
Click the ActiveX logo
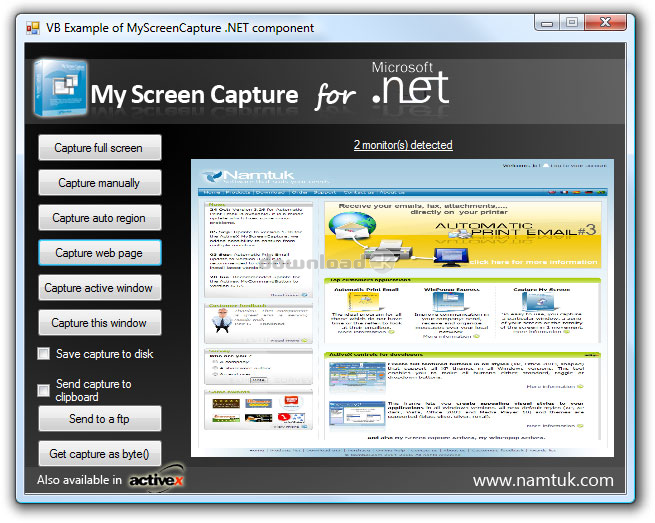[156, 479]
